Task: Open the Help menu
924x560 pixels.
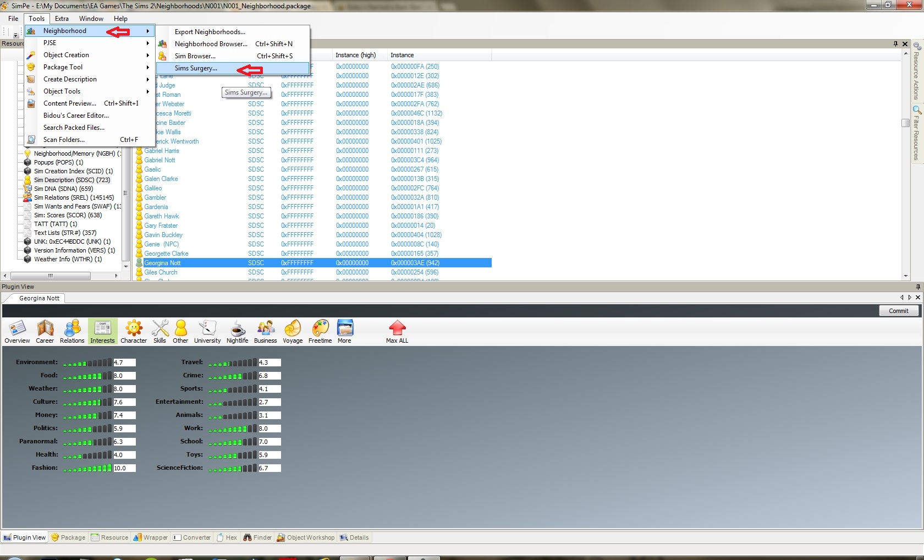Action: click(x=120, y=19)
